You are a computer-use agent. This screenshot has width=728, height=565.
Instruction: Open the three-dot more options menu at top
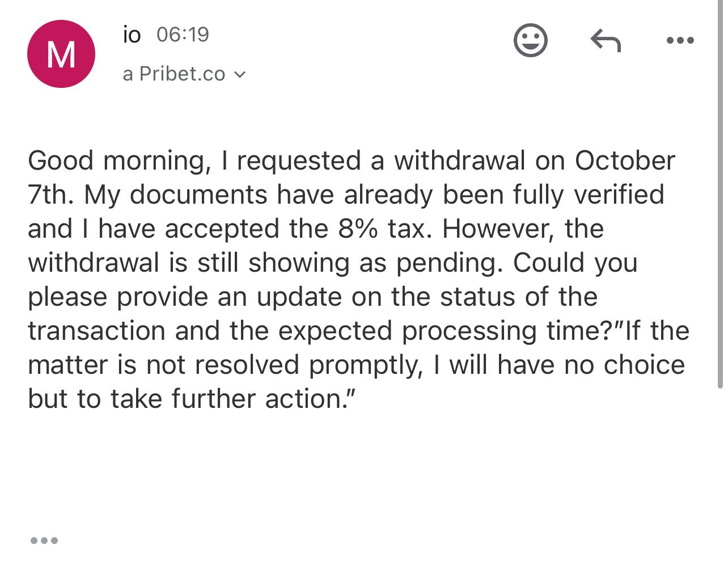click(x=680, y=40)
